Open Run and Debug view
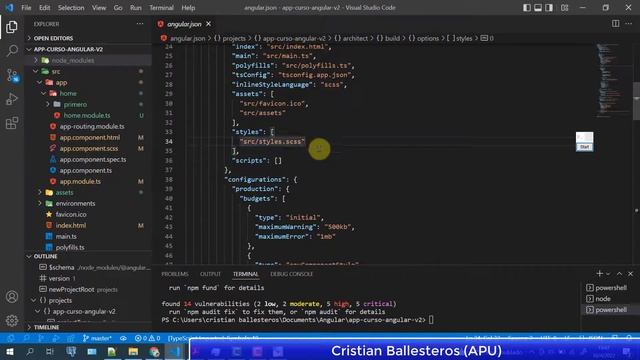The image size is (640, 360). pyautogui.click(x=12, y=99)
